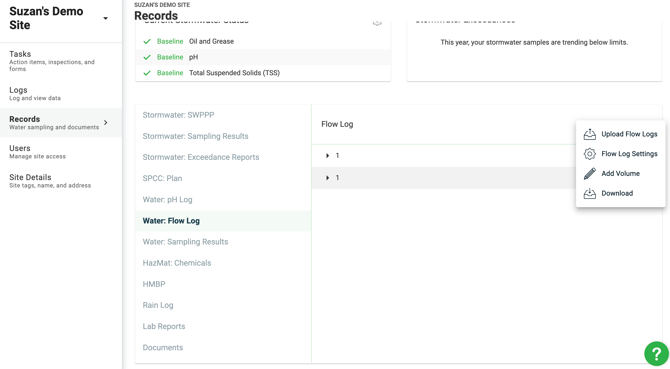The image size is (670, 369).
Task: Click the Baseline link for pH
Action: tap(170, 57)
